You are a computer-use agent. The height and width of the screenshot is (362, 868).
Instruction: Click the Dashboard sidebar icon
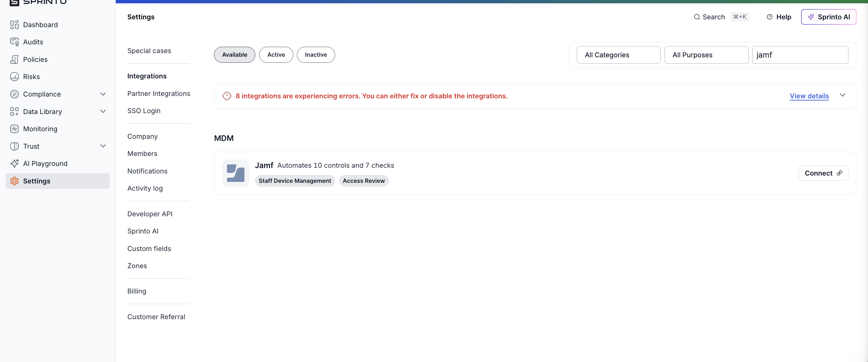(x=14, y=25)
